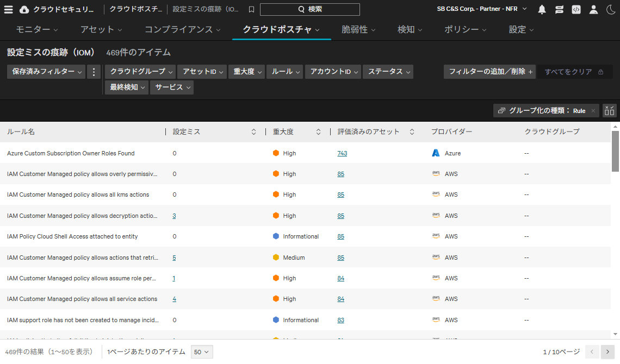This screenshot has width=620, height=364.
Task: Remove the Rule grouping with the X
Action: [593, 111]
